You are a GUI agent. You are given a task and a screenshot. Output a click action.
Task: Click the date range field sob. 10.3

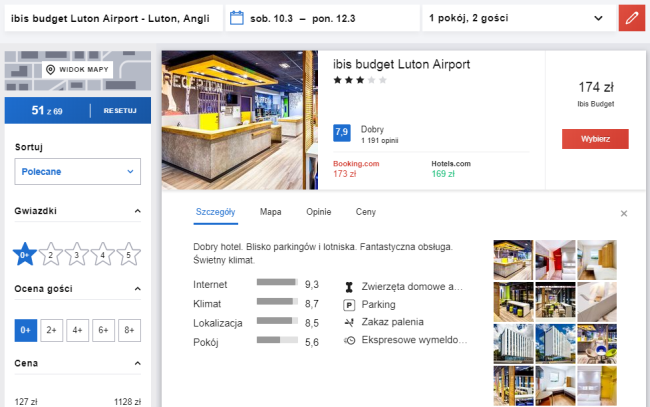click(x=323, y=18)
